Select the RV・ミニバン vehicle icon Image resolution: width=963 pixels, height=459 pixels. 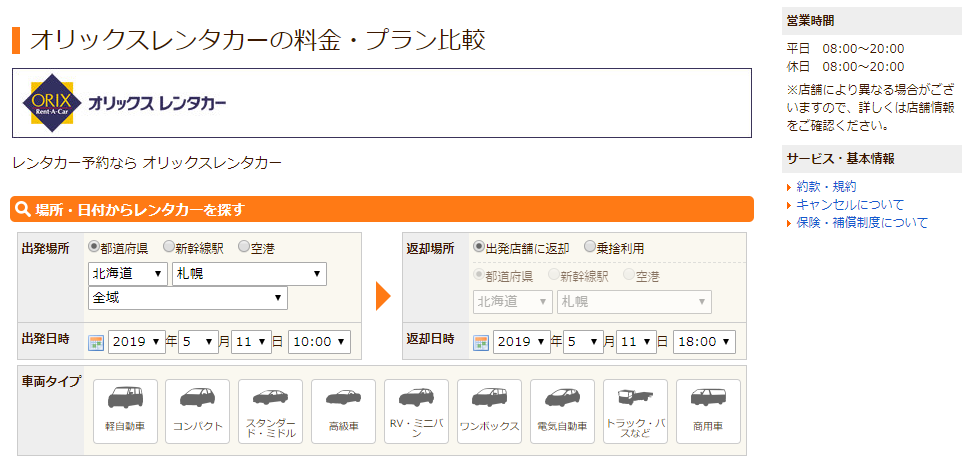[416, 411]
